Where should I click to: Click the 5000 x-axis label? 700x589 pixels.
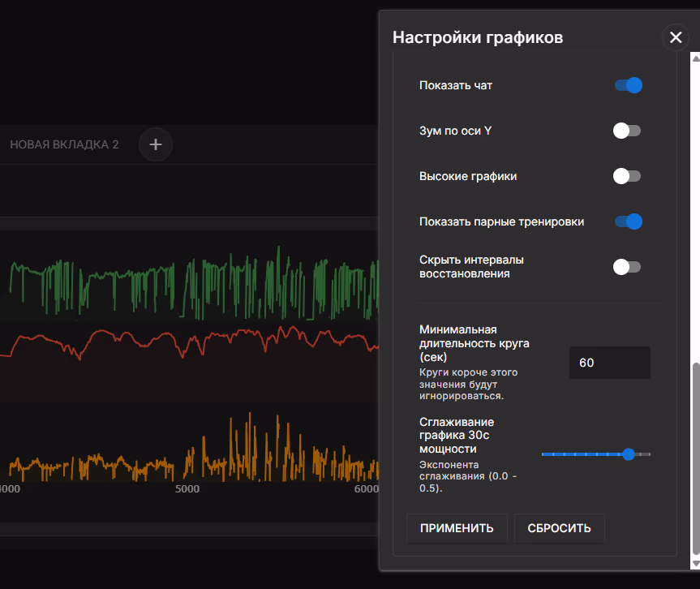coord(187,489)
